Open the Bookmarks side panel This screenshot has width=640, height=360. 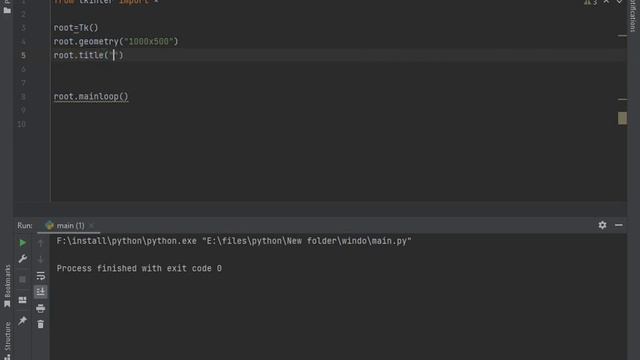(7, 286)
